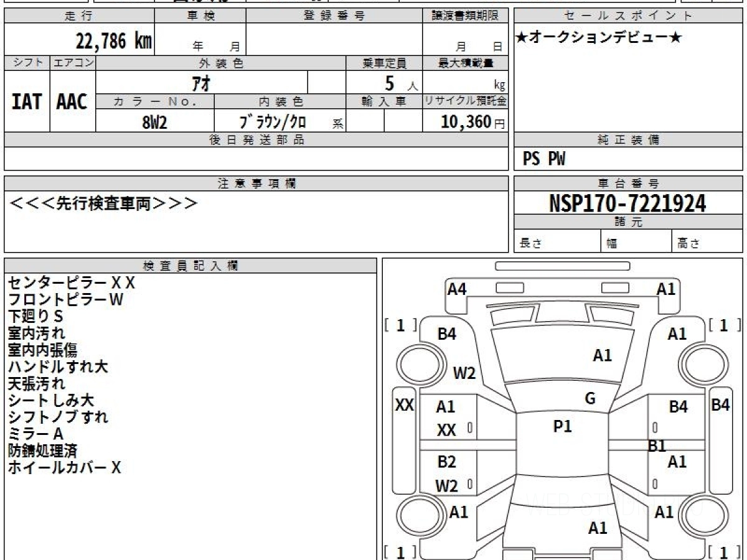The height and width of the screenshot is (560, 747).
Task: Select the ★オークションデビュー★ sales point text
Action: coord(599,38)
